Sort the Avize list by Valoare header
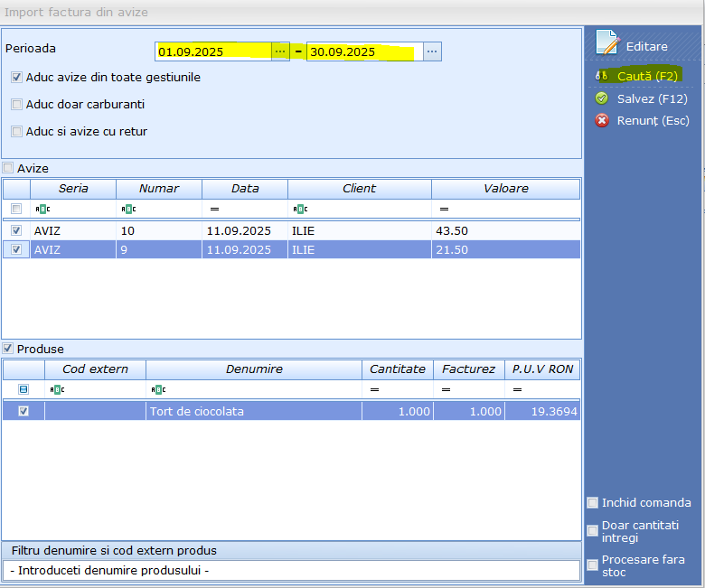This screenshot has height=588, width=705. (x=505, y=189)
